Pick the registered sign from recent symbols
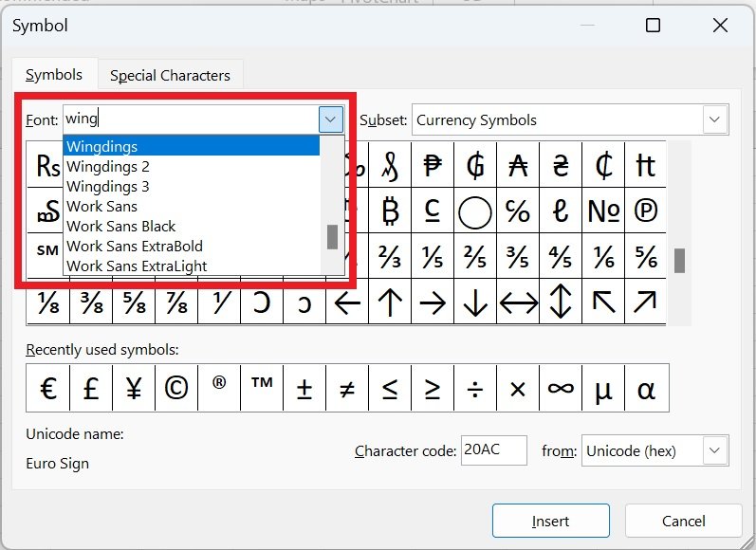The width and height of the screenshot is (756, 550). coord(219,388)
